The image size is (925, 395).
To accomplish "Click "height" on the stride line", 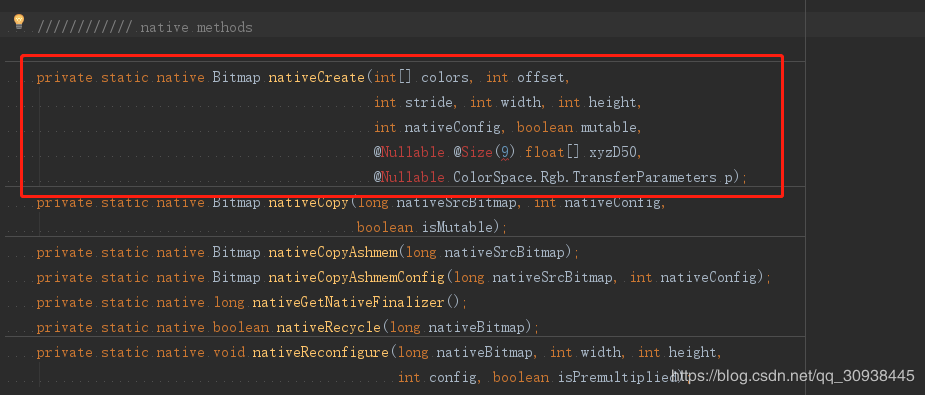I will click(612, 103).
